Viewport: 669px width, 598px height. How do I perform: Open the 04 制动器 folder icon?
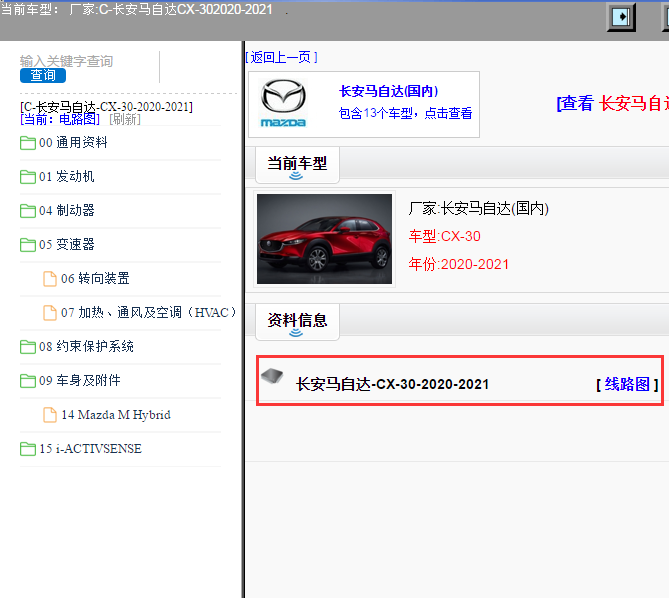(28, 210)
